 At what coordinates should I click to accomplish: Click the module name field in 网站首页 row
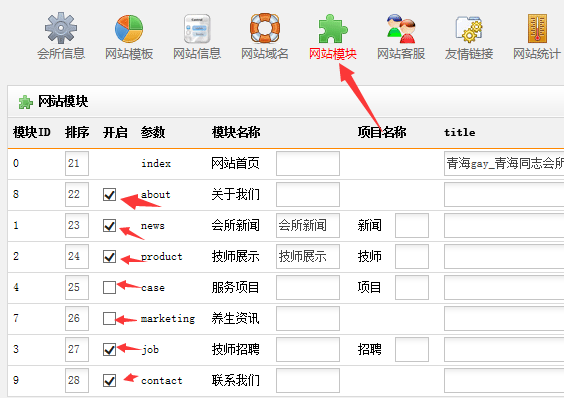coord(308,163)
